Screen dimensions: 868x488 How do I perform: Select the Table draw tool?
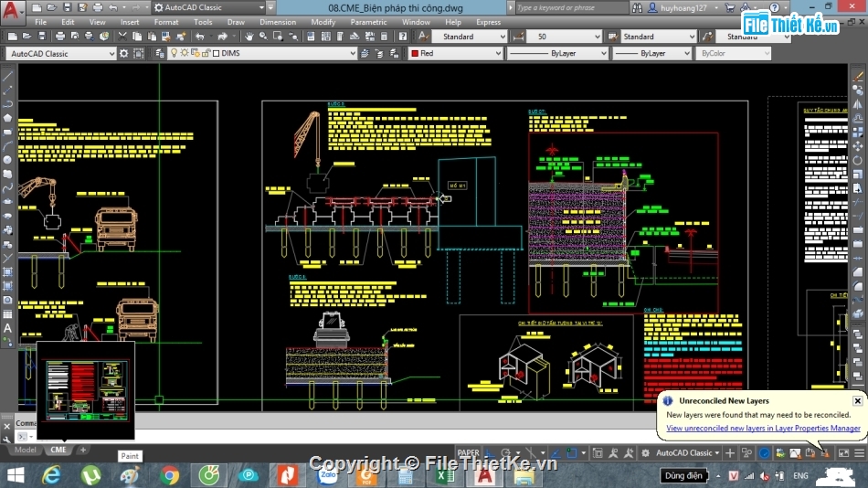pos(7,314)
